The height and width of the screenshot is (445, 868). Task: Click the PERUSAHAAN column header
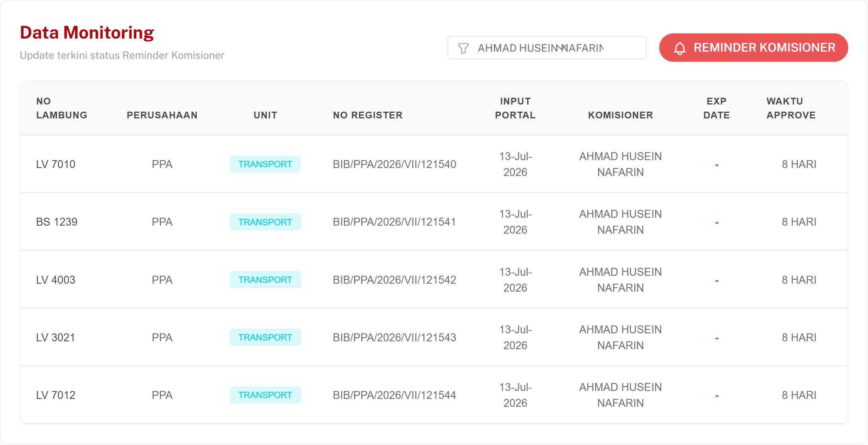162,115
